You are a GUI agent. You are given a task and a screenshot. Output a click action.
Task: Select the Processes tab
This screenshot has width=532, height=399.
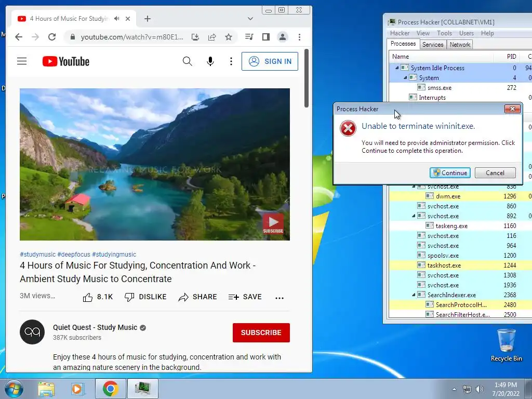pyautogui.click(x=403, y=44)
